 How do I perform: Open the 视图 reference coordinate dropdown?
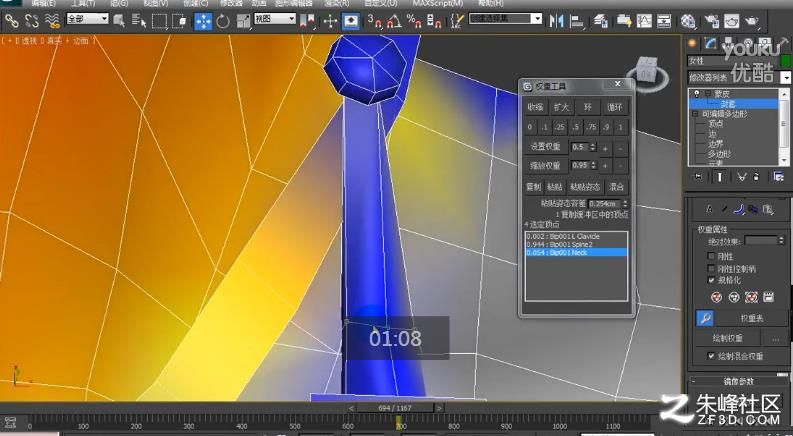pyautogui.click(x=275, y=19)
